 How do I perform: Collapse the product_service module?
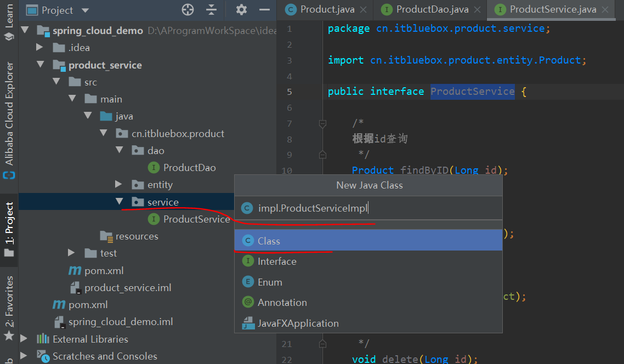(40, 64)
